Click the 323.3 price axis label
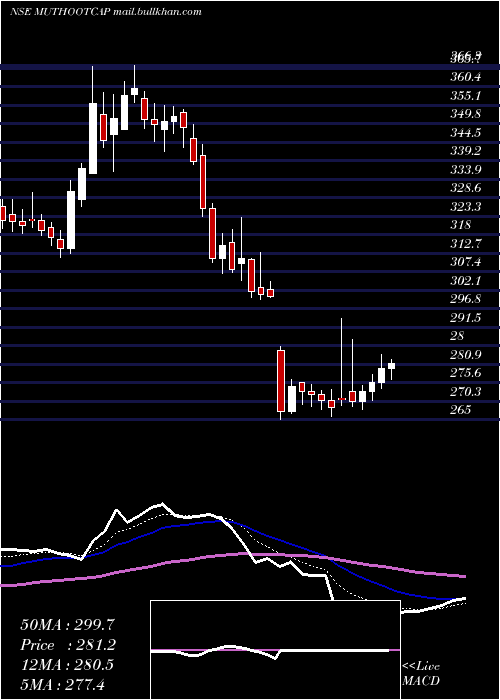500x700 pixels. point(466,207)
